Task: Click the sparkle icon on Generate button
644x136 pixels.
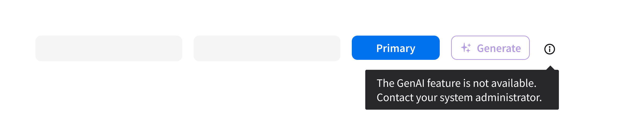Action: coord(466,48)
